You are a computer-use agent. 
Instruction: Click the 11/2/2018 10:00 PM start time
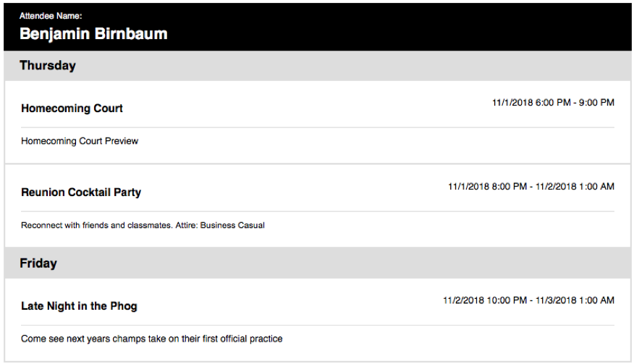pos(485,300)
